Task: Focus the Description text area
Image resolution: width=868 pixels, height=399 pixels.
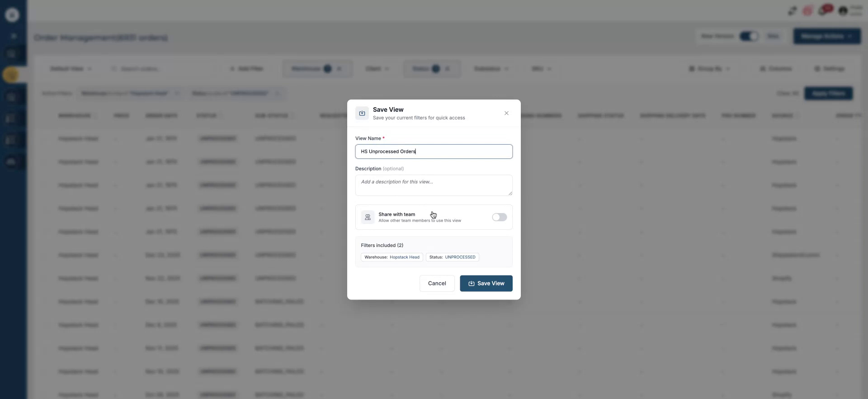Action: tap(434, 185)
